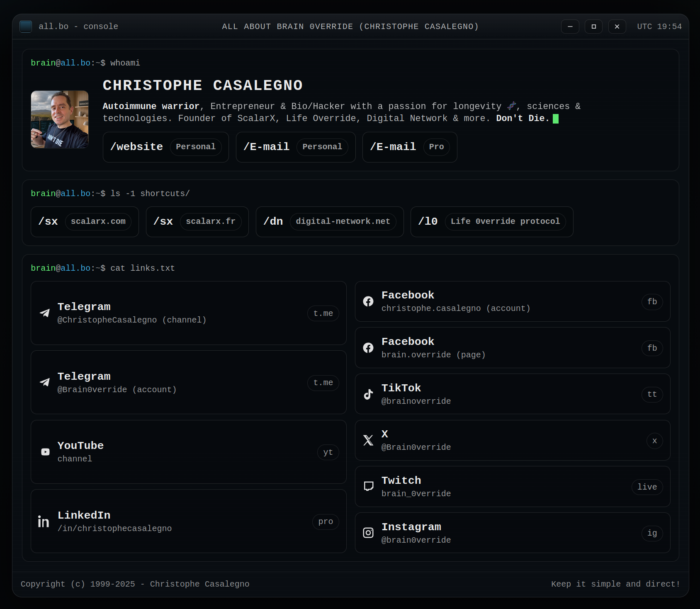
Task: Click the Instagram camera icon
Action: tap(368, 533)
